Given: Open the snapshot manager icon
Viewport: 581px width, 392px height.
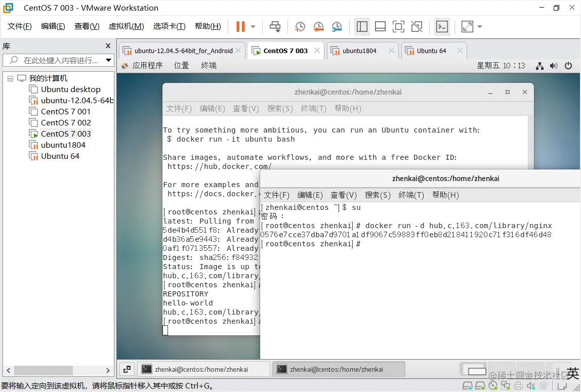Looking at the screenshot, I should click(x=337, y=26).
